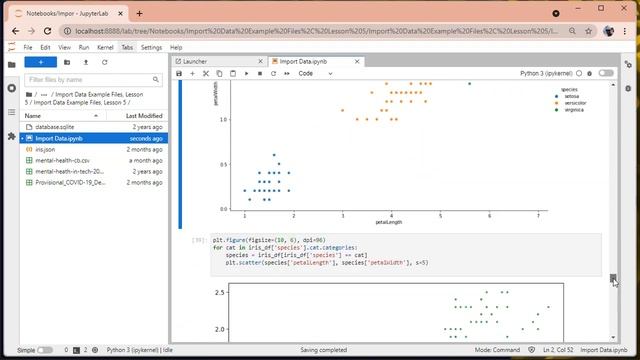Reload the page in Chrome
This screenshot has width=640, height=360.
pyautogui.click(x=47, y=31)
